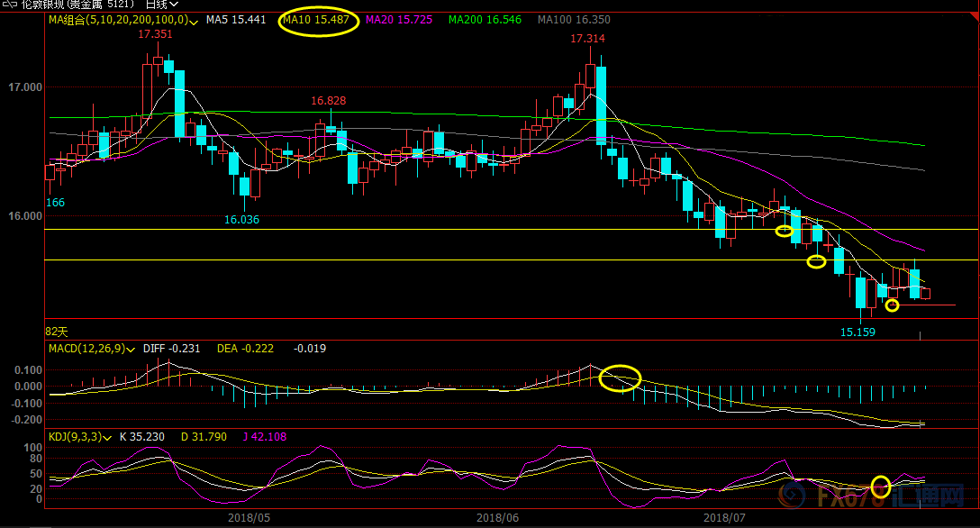Select the gray MA100 16.350 label
The image size is (980, 528).
[574, 20]
